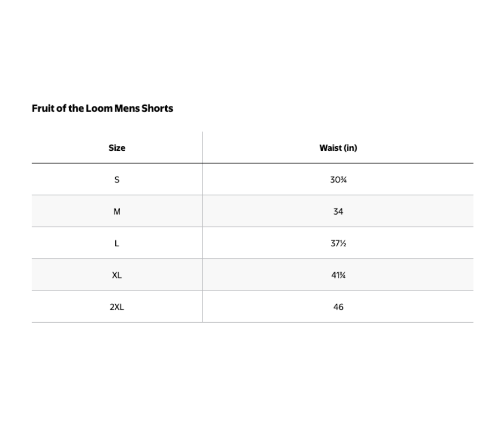The width and height of the screenshot is (504, 423).
Task: Select the 37½ waist value
Action: point(338,243)
